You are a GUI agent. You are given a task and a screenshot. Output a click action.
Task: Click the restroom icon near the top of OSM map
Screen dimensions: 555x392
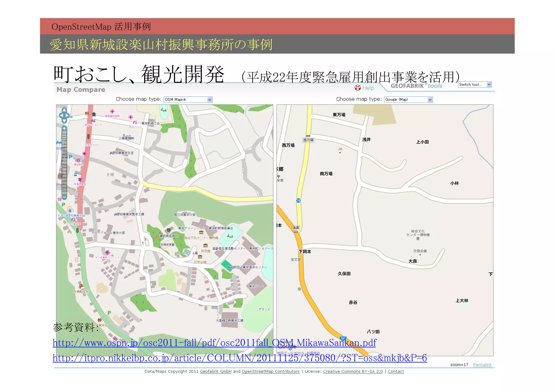tap(87, 114)
